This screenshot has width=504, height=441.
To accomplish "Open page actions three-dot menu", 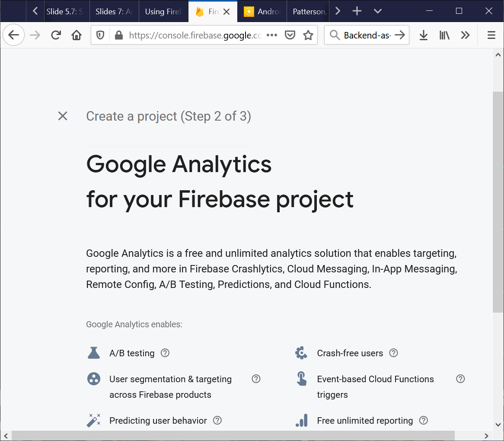I will pyautogui.click(x=272, y=35).
